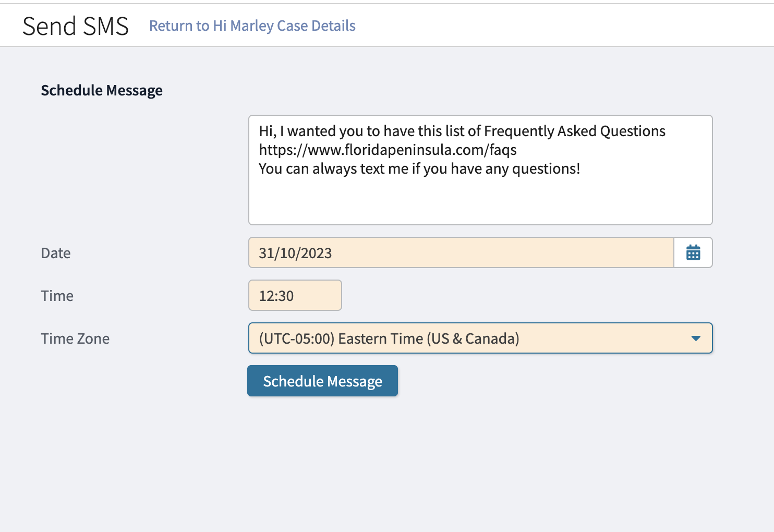774x532 pixels.
Task: Click the Time Zone label
Action: (75, 338)
